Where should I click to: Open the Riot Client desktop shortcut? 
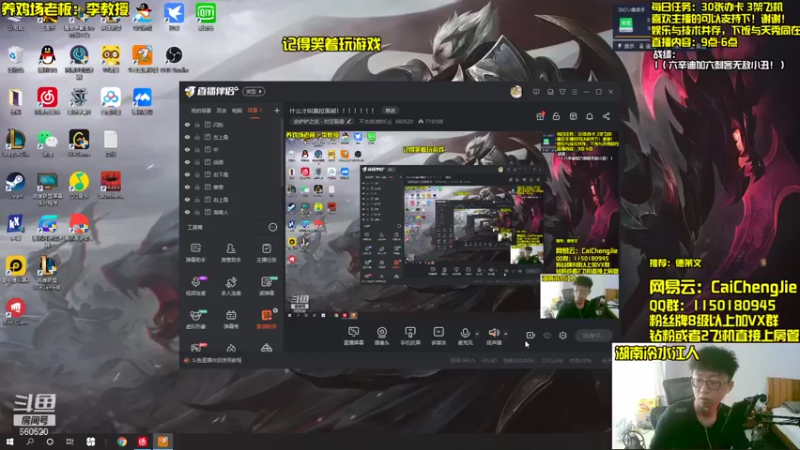pos(15,311)
